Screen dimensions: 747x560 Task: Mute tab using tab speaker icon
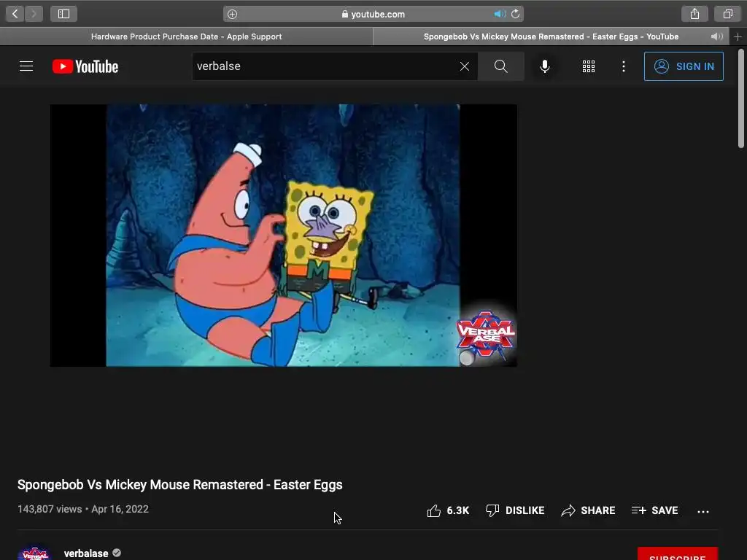[x=716, y=36]
